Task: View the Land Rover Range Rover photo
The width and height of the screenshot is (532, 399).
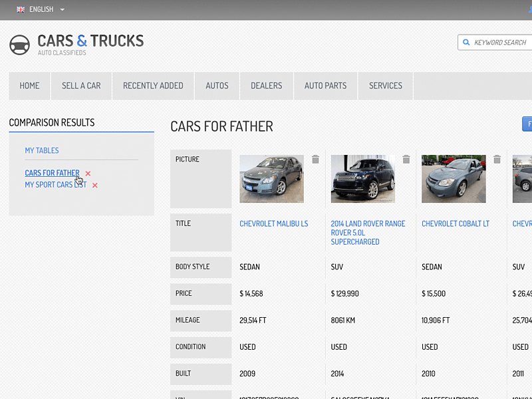Action: click(363, 179)
